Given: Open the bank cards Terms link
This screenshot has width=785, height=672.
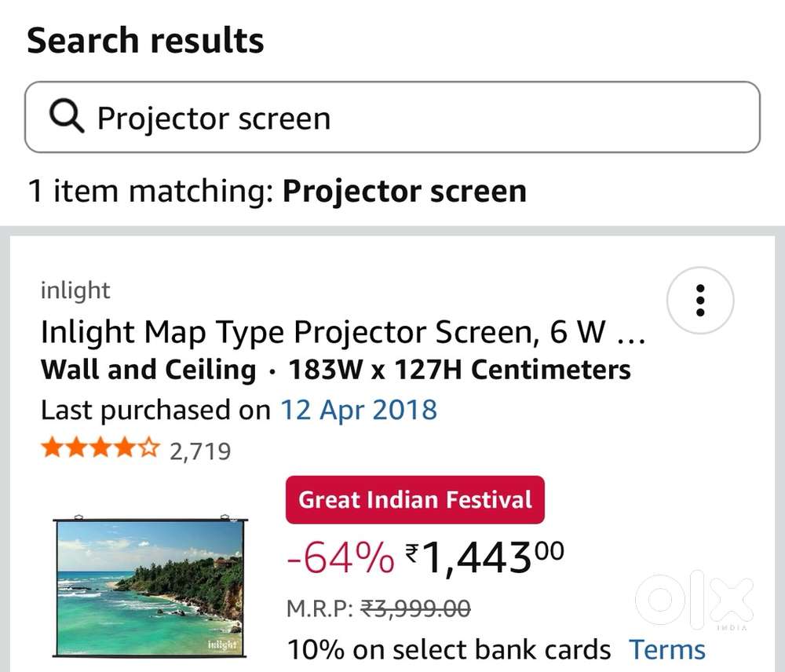Looking at the screenshot, I should [666, 650].
